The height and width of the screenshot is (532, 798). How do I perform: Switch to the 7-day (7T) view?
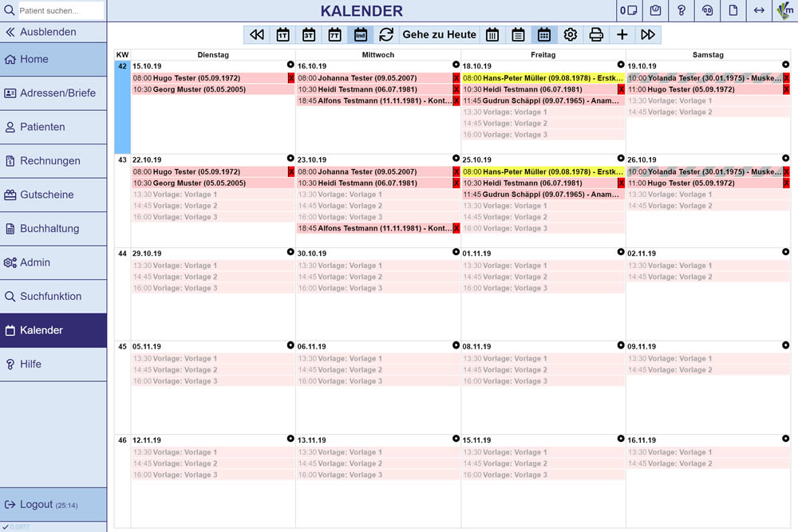coord(334,34)
